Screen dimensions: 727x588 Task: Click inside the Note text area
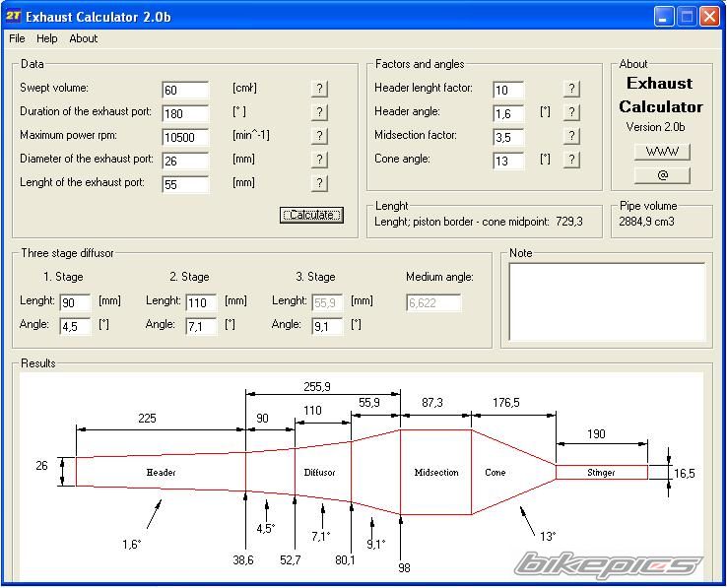click(x=607, y=302)
